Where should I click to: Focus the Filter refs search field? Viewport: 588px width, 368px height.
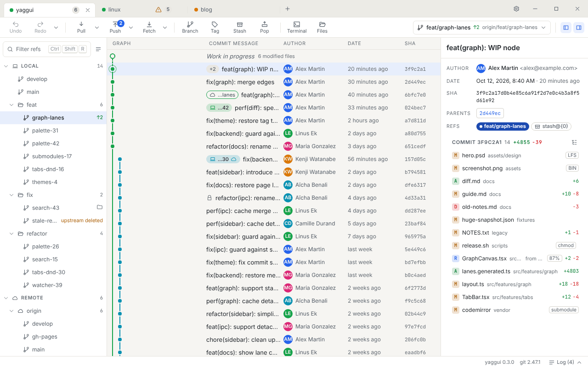47,49
